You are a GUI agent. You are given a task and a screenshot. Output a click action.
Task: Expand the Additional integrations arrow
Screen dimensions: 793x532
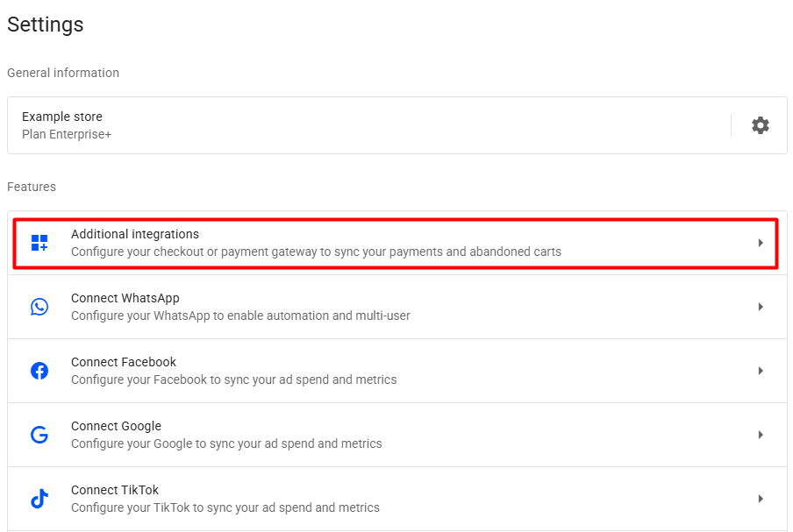[761, 243]
